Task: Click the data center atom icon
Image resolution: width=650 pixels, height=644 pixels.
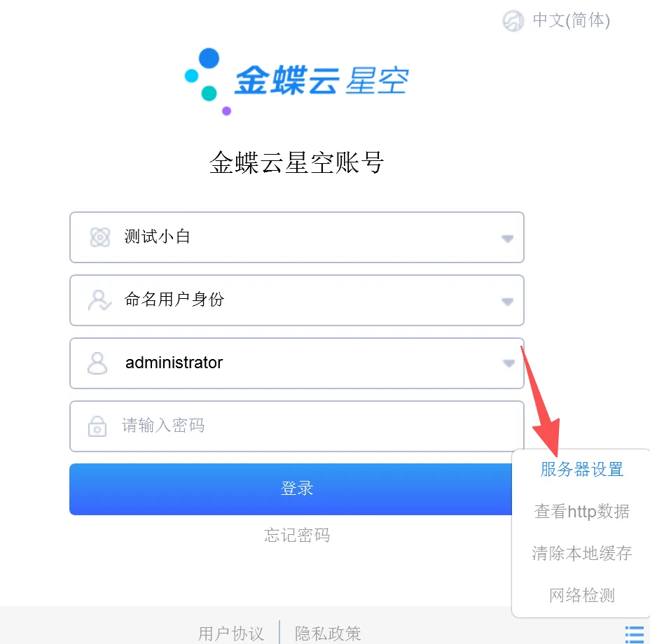Action: [100, 237]
